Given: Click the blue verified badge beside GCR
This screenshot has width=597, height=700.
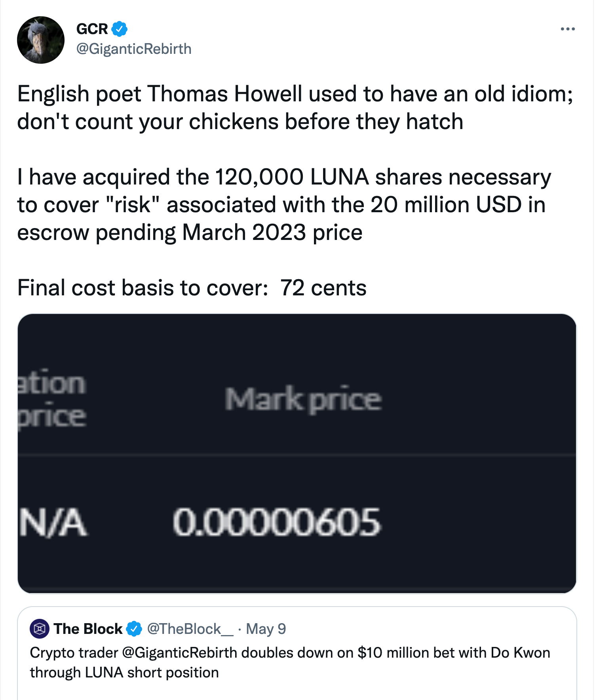Looking at the screenshot, I should [119, 29].
